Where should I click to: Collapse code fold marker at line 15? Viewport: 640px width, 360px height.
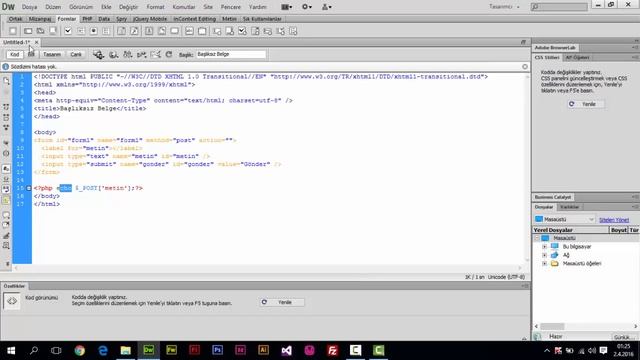29,188
